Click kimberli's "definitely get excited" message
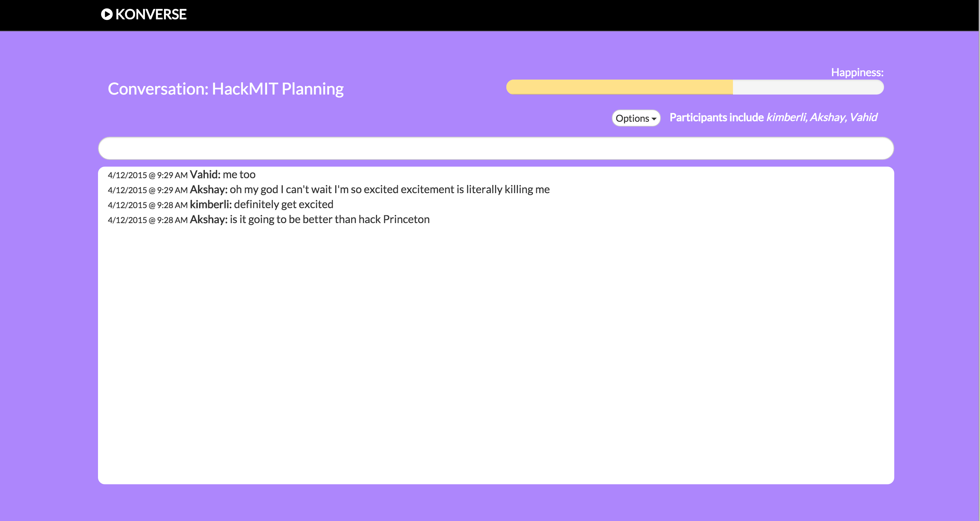The height and width of the screenshot is (521, 980). [x=283, y=205]
